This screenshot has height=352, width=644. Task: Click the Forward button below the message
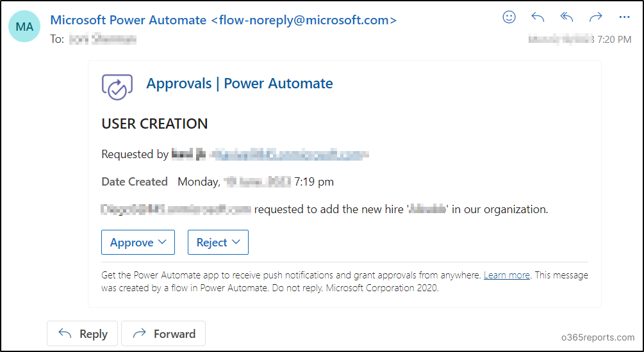pyautogui.click(x=163, y=333)
